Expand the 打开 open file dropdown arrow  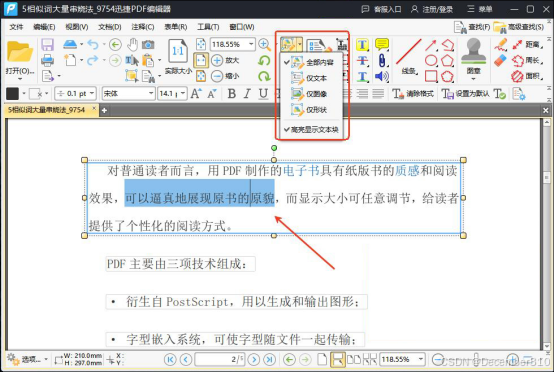click(x=20, y=78)
